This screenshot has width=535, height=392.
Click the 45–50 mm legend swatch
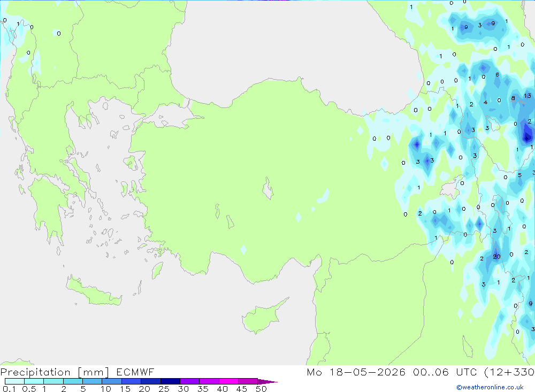point(248,381)
